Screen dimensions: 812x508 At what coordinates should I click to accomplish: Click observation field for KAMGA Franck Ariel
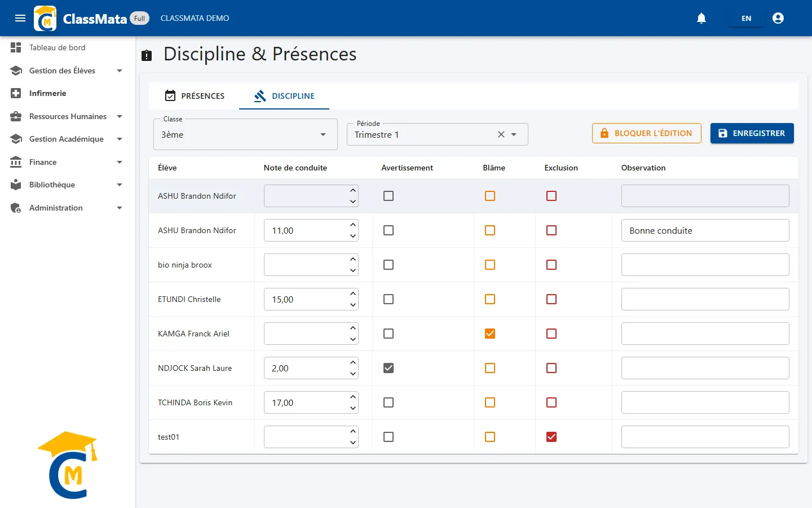(x=705, y=334)
